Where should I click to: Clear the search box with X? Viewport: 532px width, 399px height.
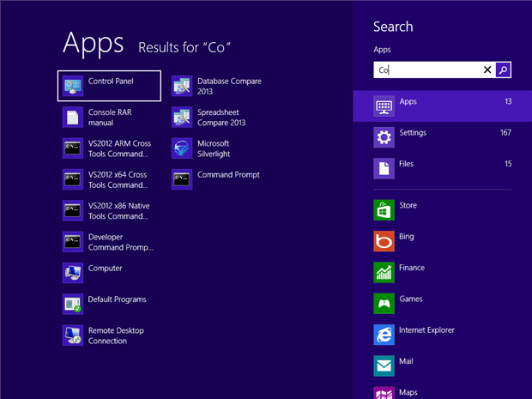tap(487, 70)
